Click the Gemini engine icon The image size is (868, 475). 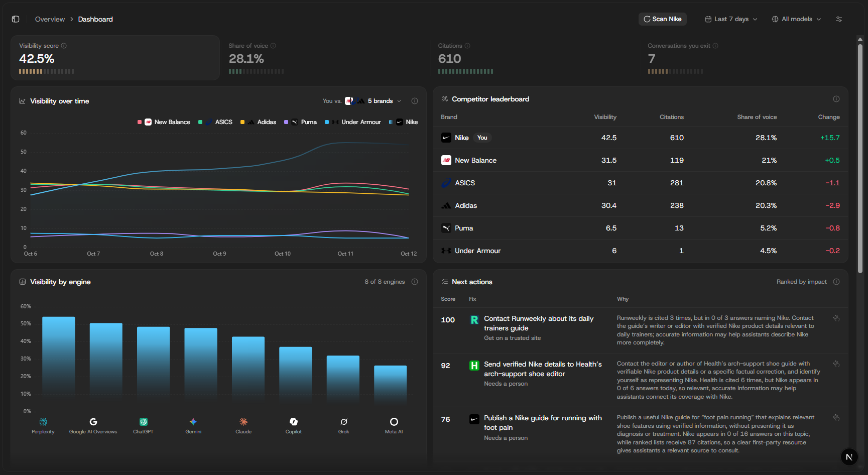point(193,422)
